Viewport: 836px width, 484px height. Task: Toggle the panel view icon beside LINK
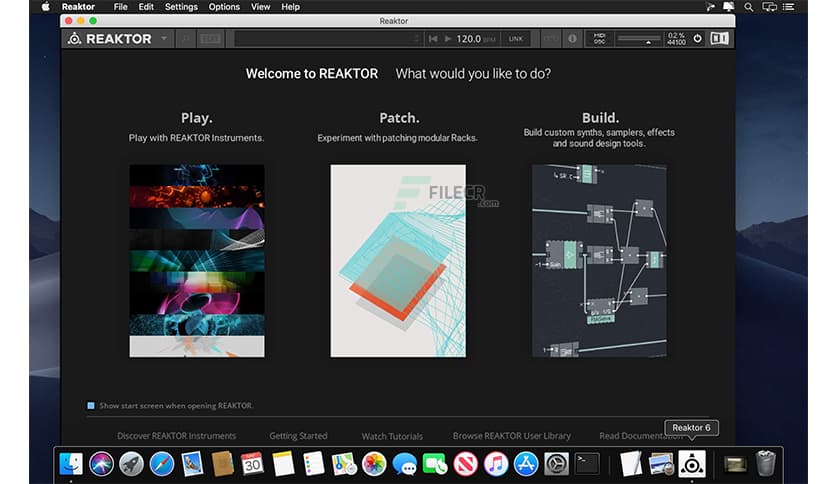pos(551,39)
